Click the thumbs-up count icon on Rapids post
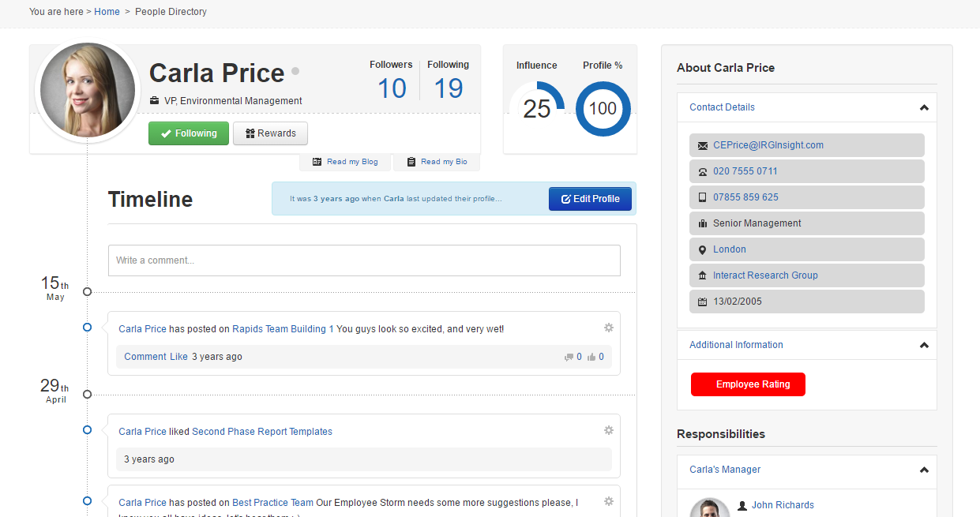Screen dimensions: 980x517 [x=591, y=357]
